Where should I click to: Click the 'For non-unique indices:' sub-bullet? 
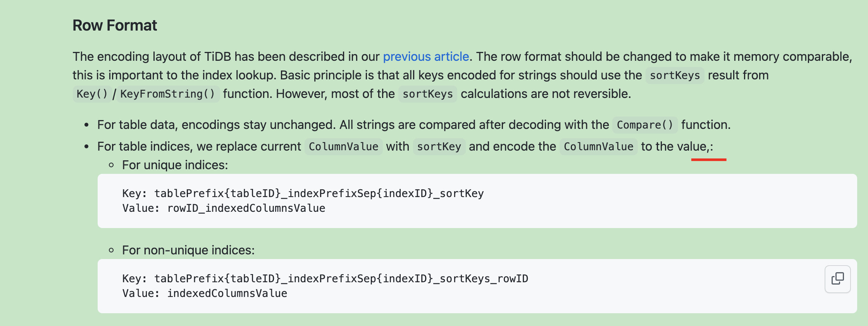[188, 250]
